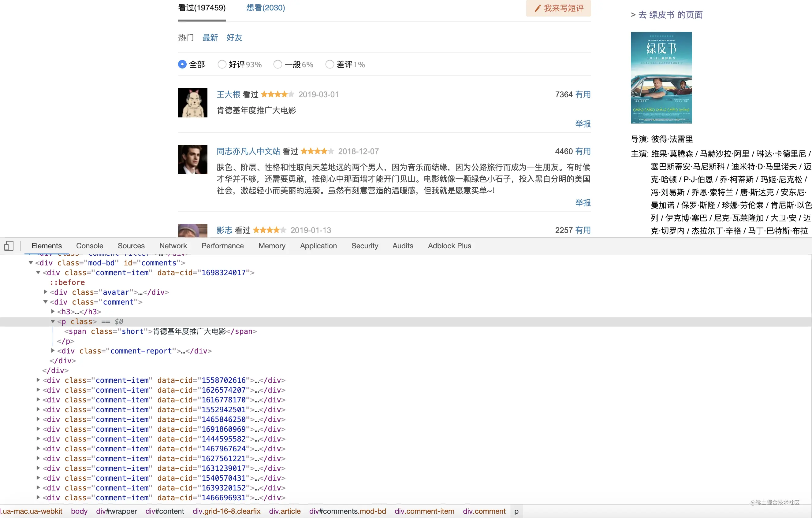Open the Adblock Plus tab
812x518 pixels.
coord(449,246)
